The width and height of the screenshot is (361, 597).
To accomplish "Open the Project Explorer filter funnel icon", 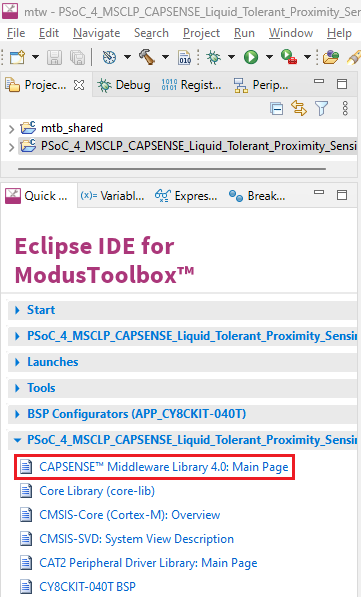I will (x=322, y=109).
